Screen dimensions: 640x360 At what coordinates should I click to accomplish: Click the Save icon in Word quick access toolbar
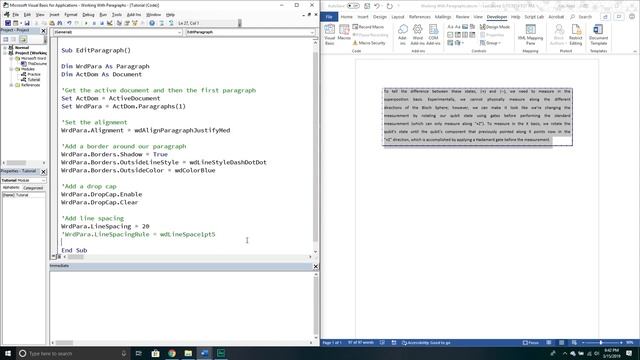[367, 6]
